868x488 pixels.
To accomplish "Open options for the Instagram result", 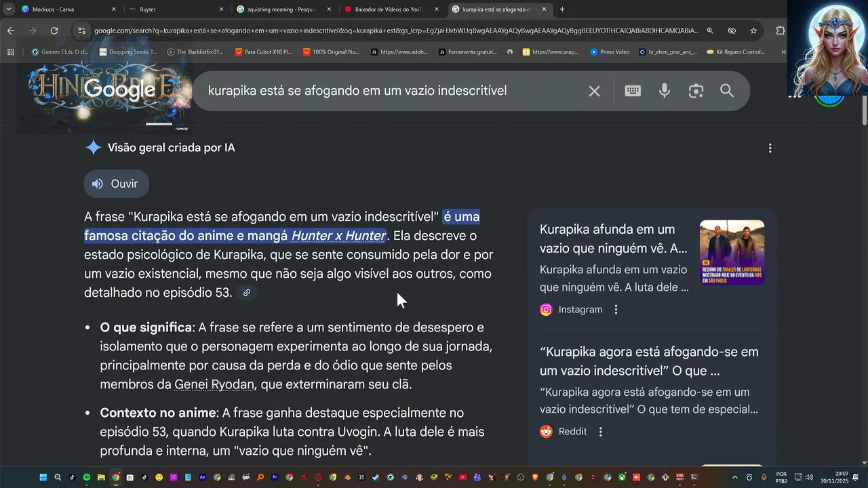I will (616, 309).
